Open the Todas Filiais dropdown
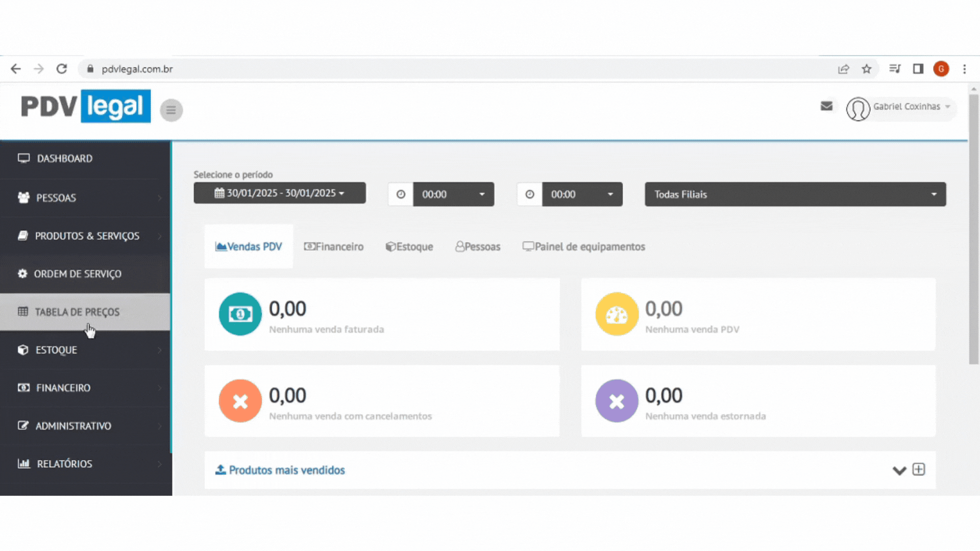This screenshot has height=551, width=980. (795, 194)
